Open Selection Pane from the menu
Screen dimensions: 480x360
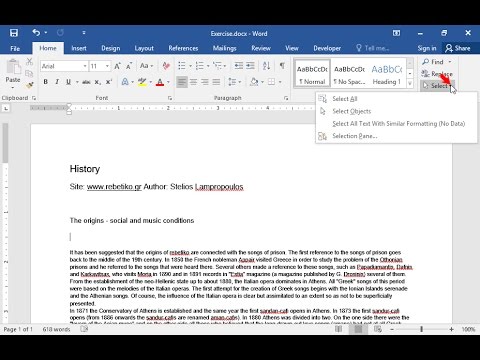coord(396,136)
